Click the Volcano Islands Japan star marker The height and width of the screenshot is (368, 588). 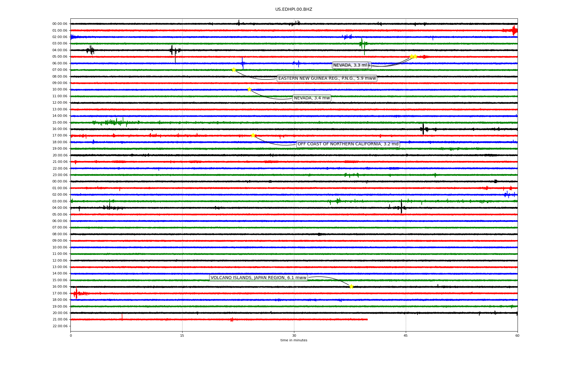click(x=351, y=286)
